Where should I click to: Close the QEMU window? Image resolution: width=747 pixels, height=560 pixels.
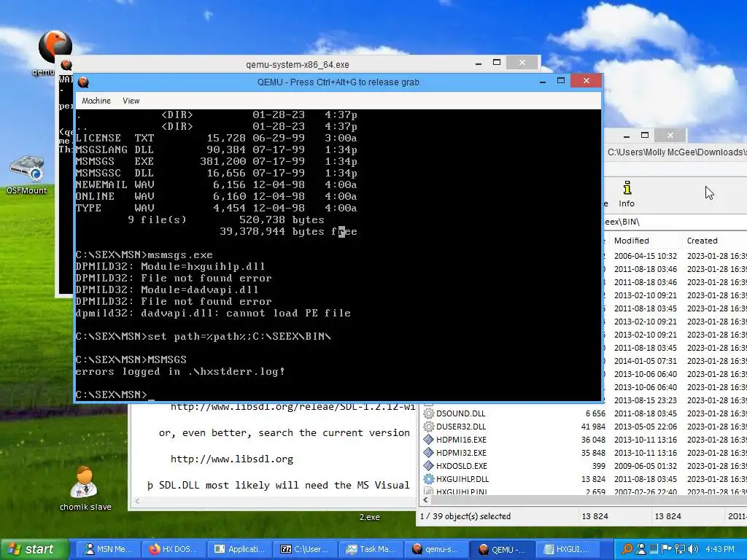(x=587, y=81)
